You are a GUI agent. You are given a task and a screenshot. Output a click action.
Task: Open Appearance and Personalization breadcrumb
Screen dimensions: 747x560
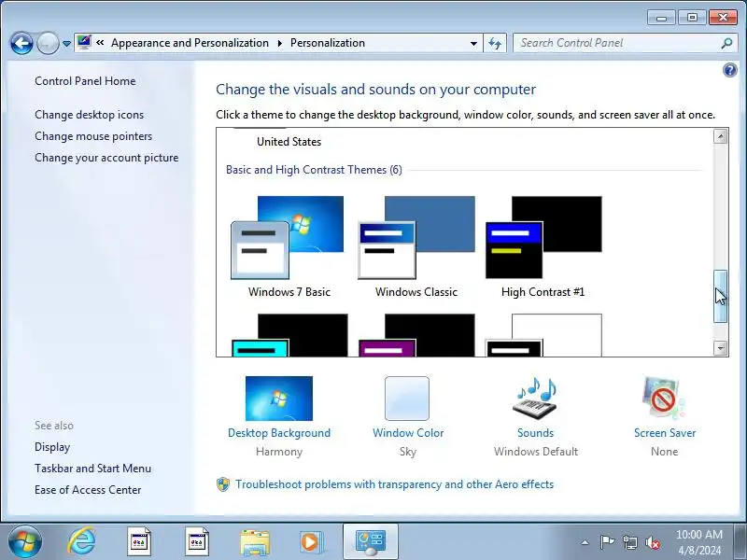coord(190,43)
